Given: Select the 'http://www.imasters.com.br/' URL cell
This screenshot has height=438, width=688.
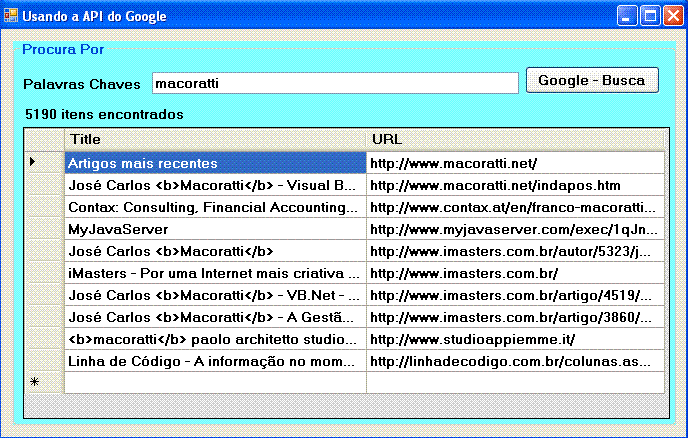Looking at the screenshot, I should tap(515, 273).
